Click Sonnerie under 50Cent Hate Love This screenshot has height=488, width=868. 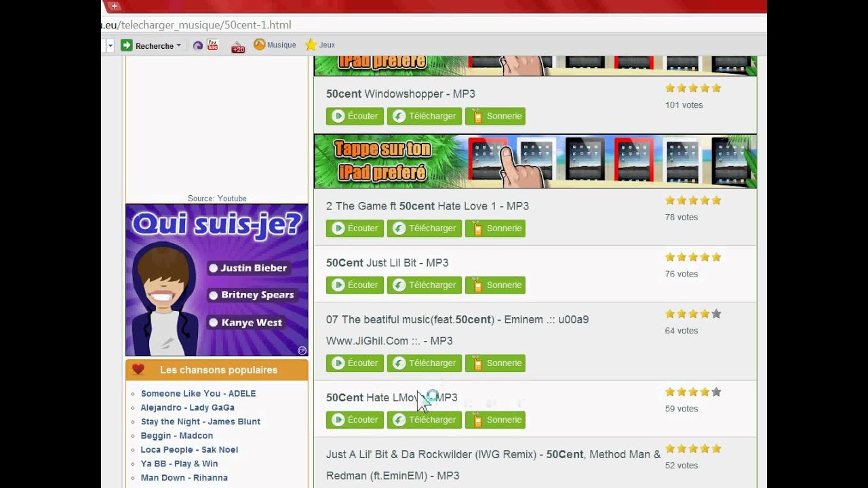[495, 420]
